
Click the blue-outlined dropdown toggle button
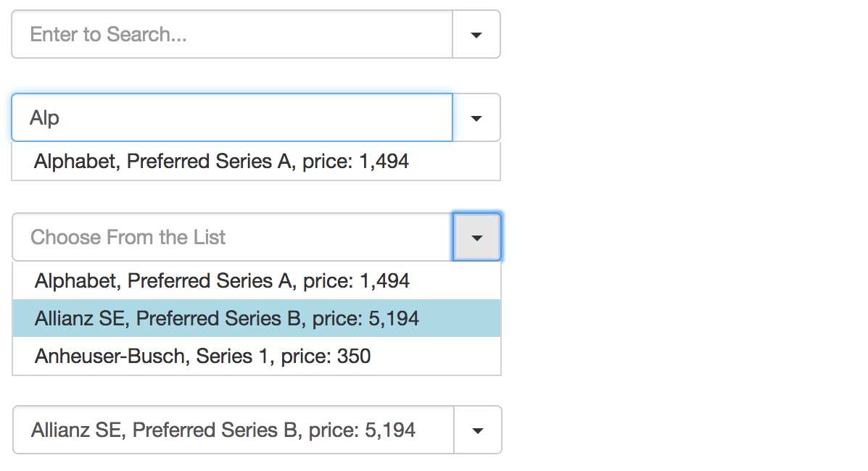[x=476, y=237]
